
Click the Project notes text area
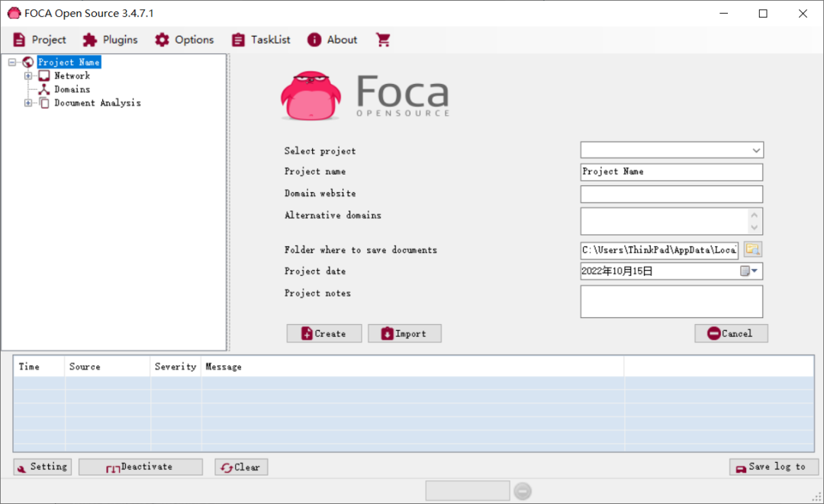[671, 302]
